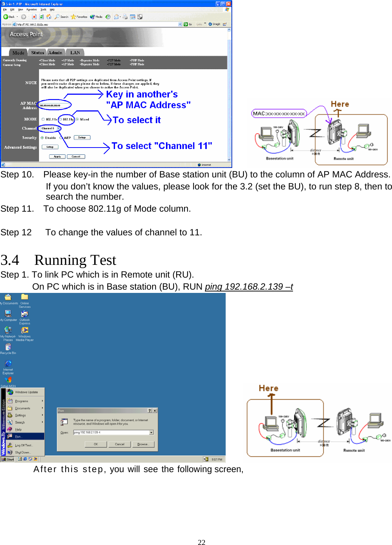Screen dimensions: 392x545
Task: Switch to the Admin tab
Action: [x=55, y=52]
